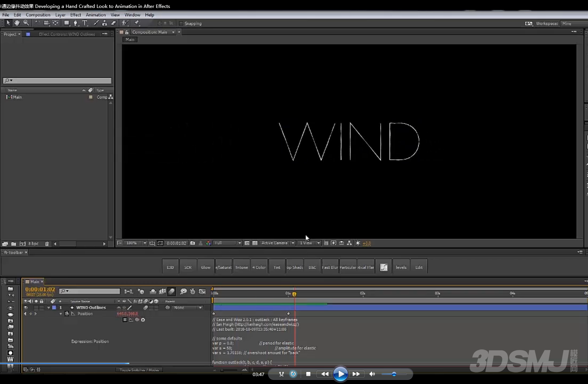The width and height of the screenshot is (588, 384).
Task: Collapse Position property triangle
Action: click(61, 314)
